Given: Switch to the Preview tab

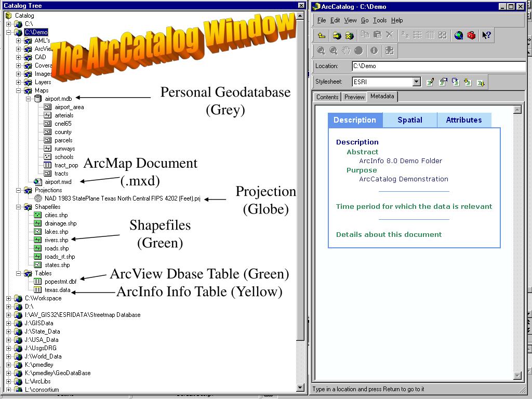Looking at the screenshot, I should pos(354,97).
